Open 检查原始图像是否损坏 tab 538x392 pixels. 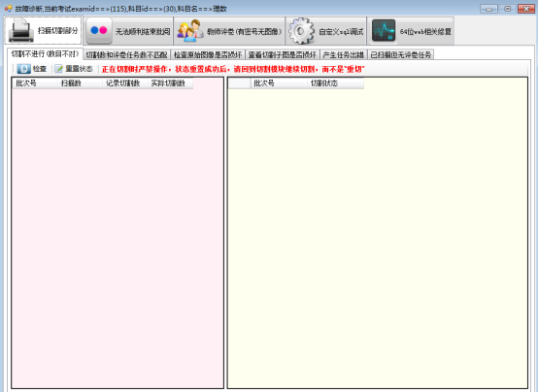coord(208,55)
